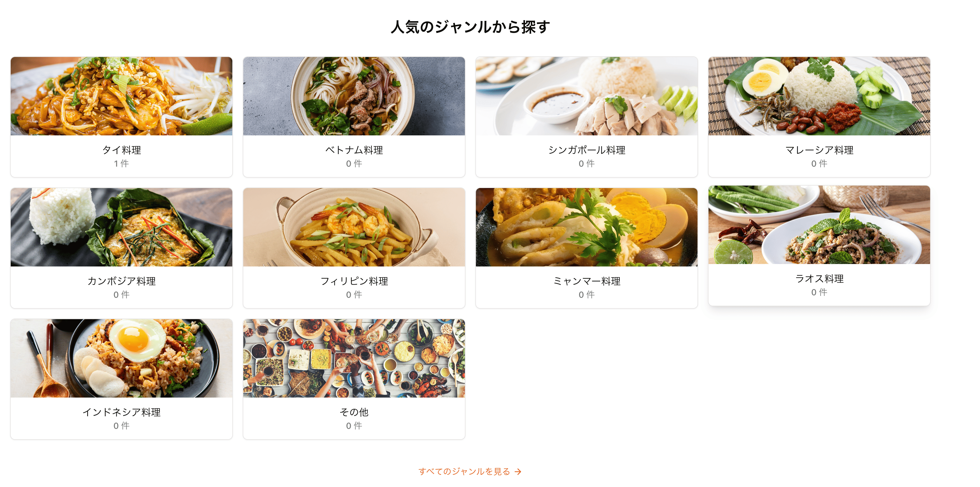Image resolution: width=980 pixels, height=487 pixels.
Task: Open the インドネシア料理 genre card
Action: tap(122, 379)
